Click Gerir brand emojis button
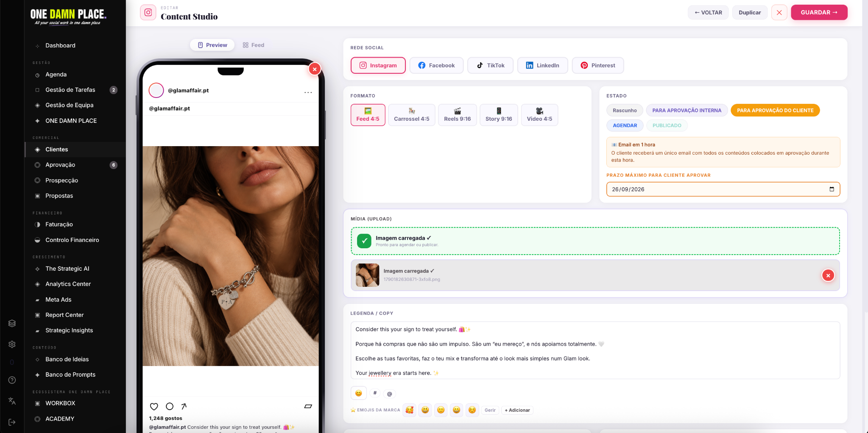 pos(490,410)
